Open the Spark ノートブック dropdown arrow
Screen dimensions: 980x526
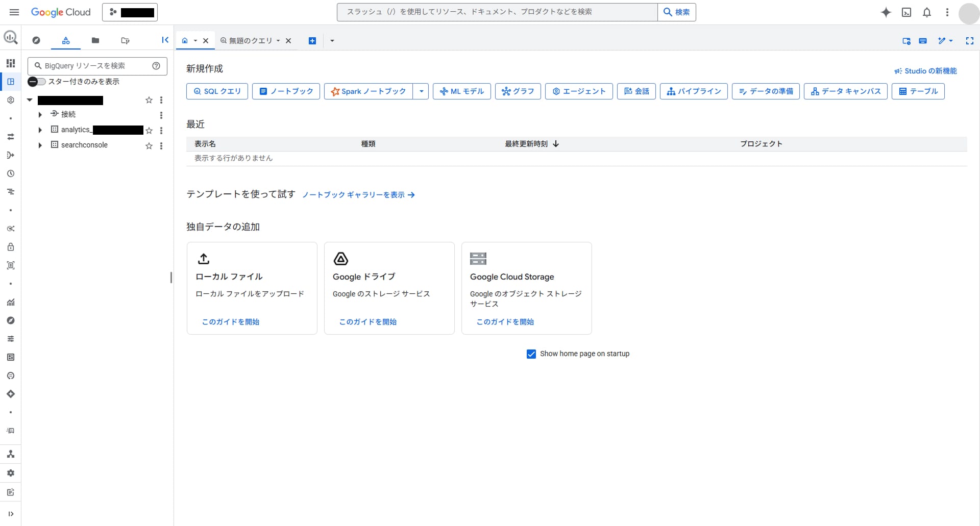click(421, 91)
